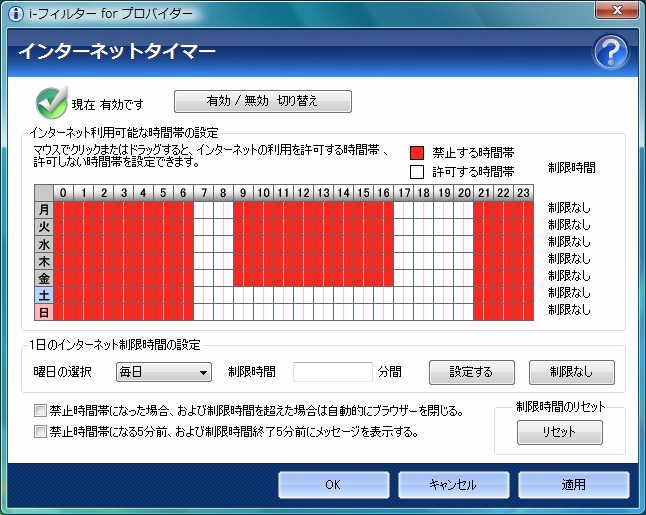Image resolution: width=646 pixels, height=515 pixels.
Task: Click the white 許可する時間帯 legend swatch
Action: [417, 172]
